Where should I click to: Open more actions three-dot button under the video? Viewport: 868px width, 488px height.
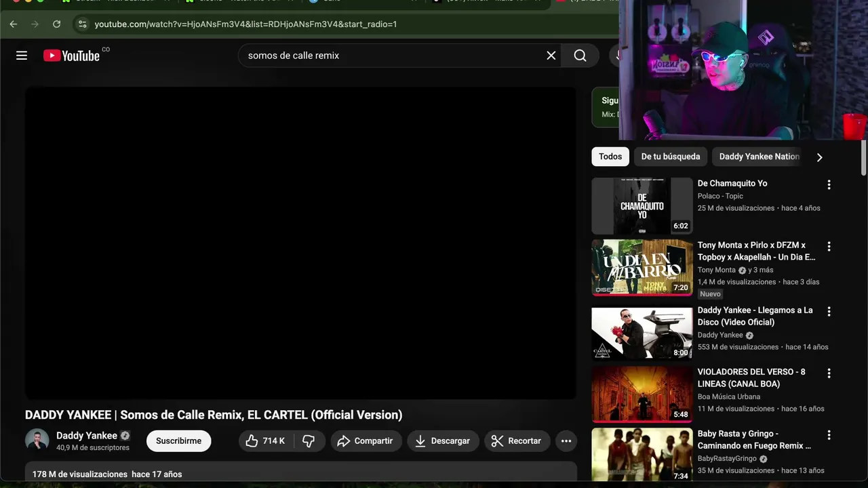566,441
